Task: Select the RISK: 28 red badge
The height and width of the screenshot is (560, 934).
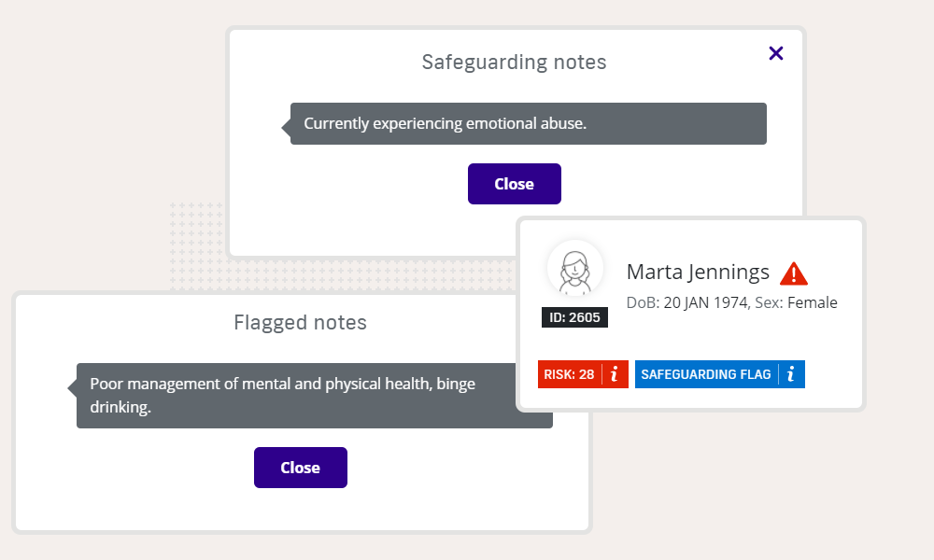Action: pos(570,374)
